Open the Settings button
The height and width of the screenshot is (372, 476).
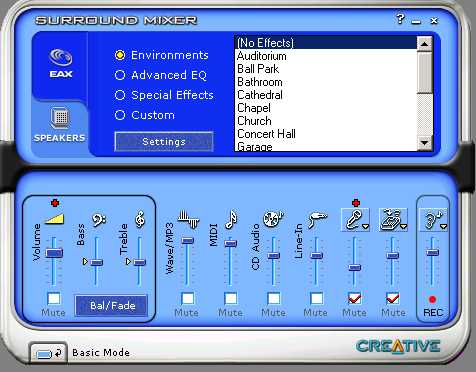tap(164, 142)
